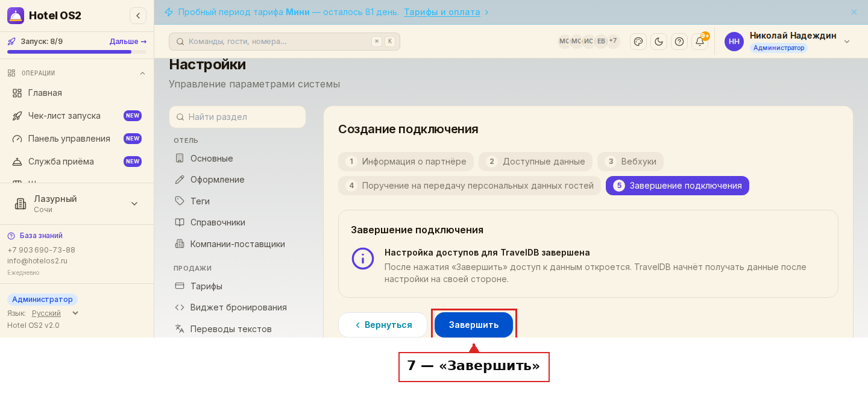Viewport: 868px width, 396px height.
Task: Open the help question mark icon
Action: (x=679, y=42)
